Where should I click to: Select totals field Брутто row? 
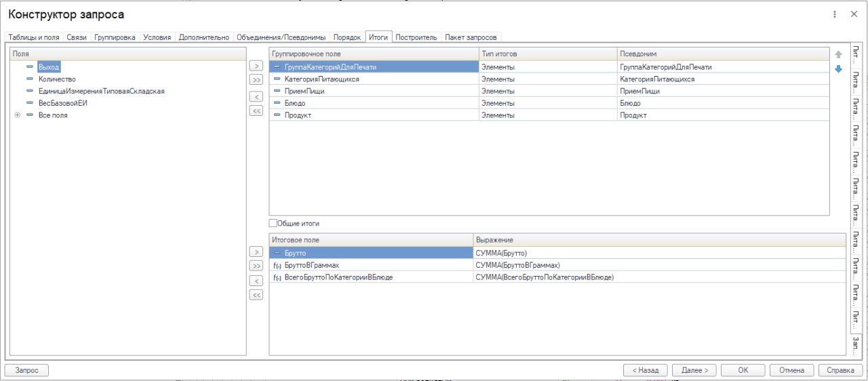[x=371, y=253]
